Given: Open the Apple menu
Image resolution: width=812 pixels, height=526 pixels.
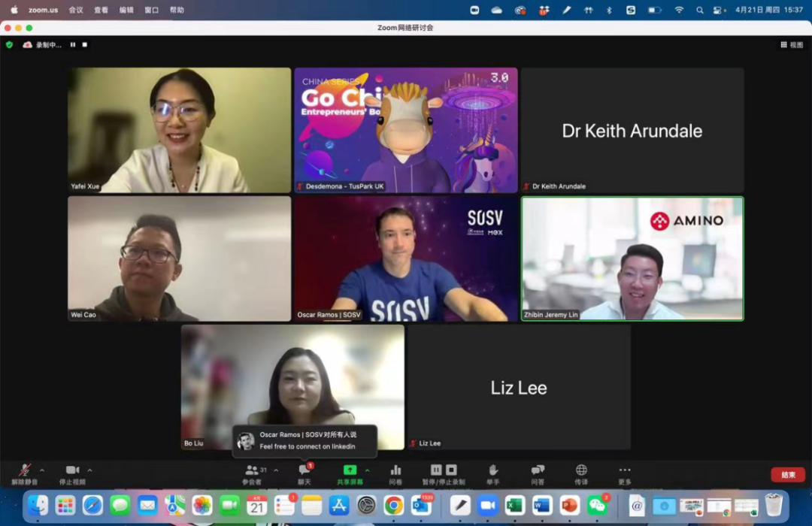Looking at the screenshot, I should tap(14, 10).
